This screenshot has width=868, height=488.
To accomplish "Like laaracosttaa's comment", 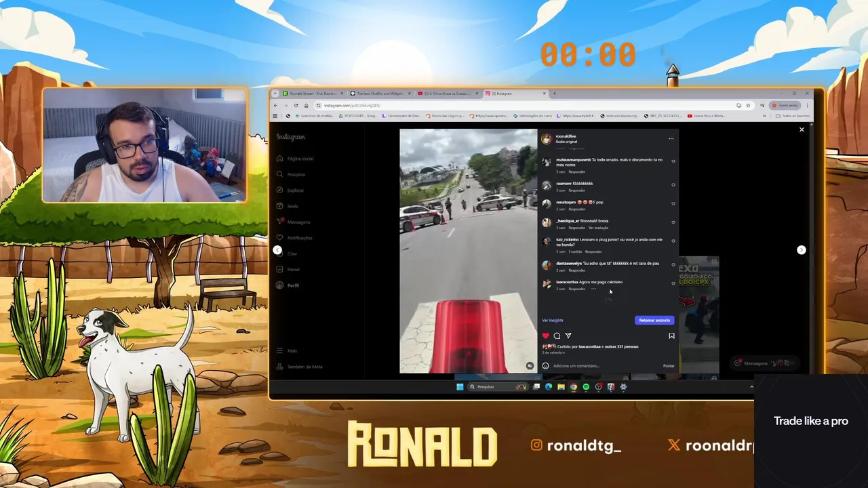I will 673,283.
